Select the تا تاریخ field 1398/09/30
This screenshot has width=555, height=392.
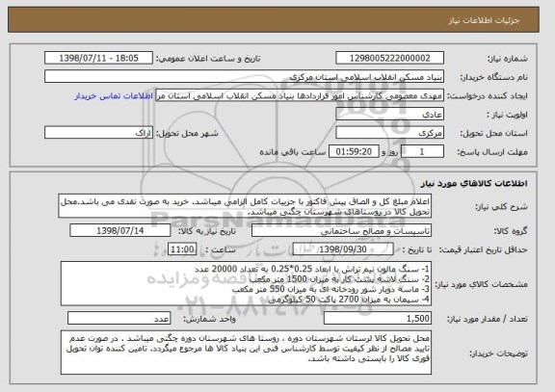click(x=343, y=249)
